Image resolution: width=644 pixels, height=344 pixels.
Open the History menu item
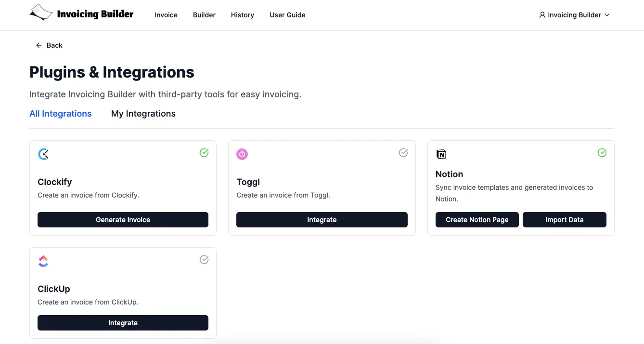[x=243, y=15]
